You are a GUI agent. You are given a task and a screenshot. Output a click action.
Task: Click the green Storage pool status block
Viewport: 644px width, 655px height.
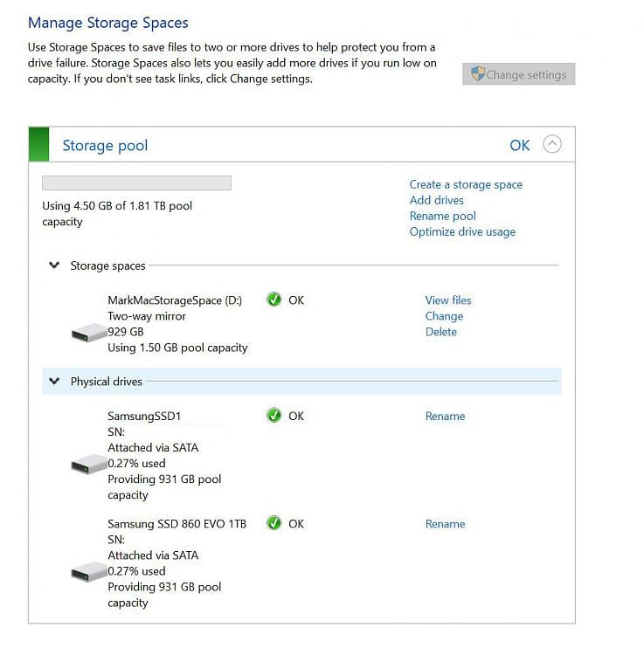(38, 144)
